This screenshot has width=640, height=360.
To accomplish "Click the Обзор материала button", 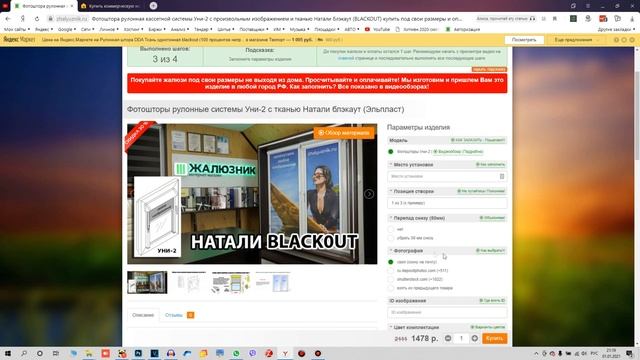I will pyautogui.click(x=344, y=133).
